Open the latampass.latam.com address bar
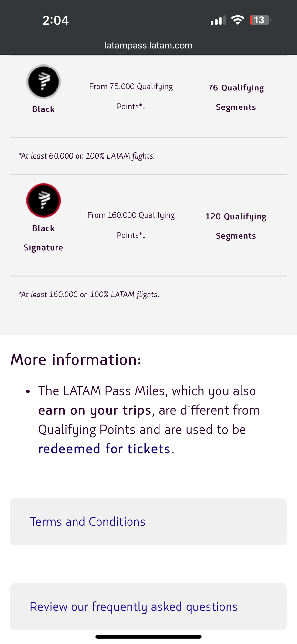The width and height of the screenshot is (297, 644). (148, 45)
